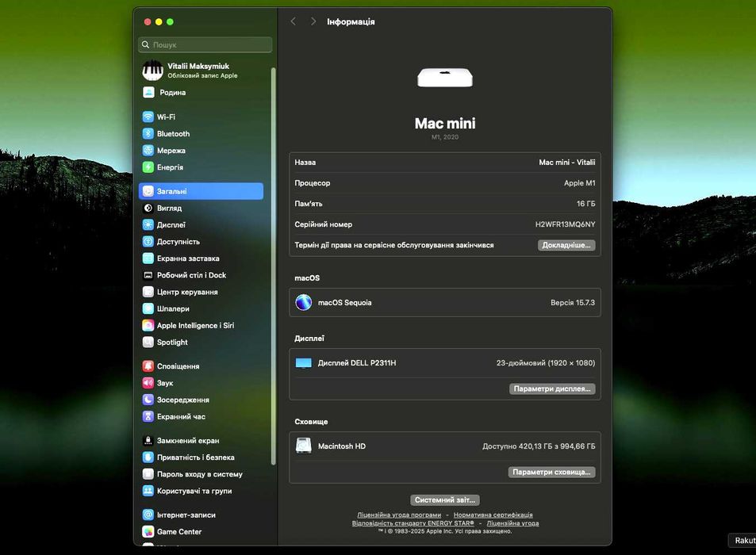Click the Macintosh HD drive icon
The width and height of the screenshot is (756, 555).
(x=303, y=446)
